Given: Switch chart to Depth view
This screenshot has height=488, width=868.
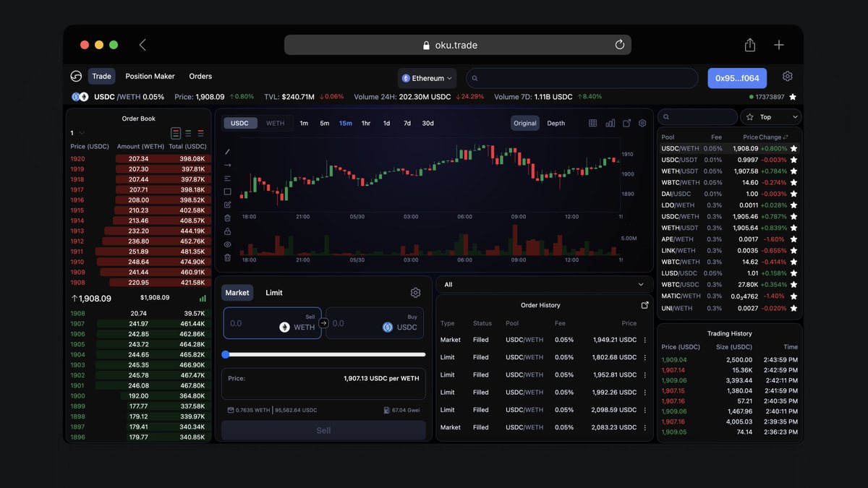Looking at the screenshot, I should [556, 123].
